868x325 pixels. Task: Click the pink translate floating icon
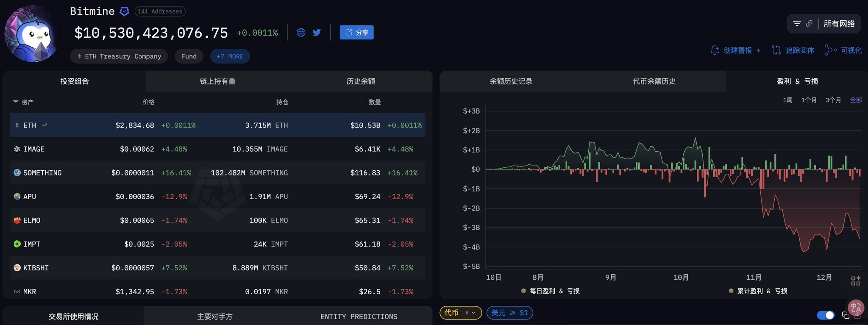(x=856, y=308)
